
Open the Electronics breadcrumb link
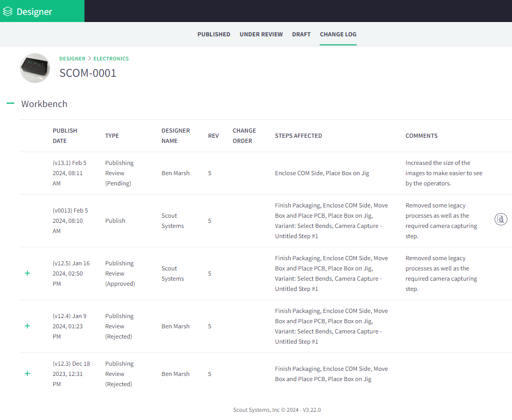click(x=111, y=59)
